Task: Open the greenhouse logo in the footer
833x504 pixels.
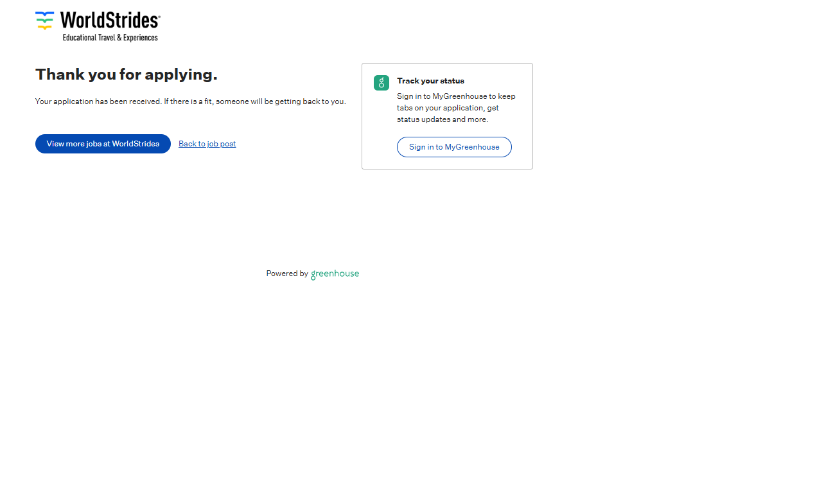Action: pyautogui.click(x=335, y=274)
